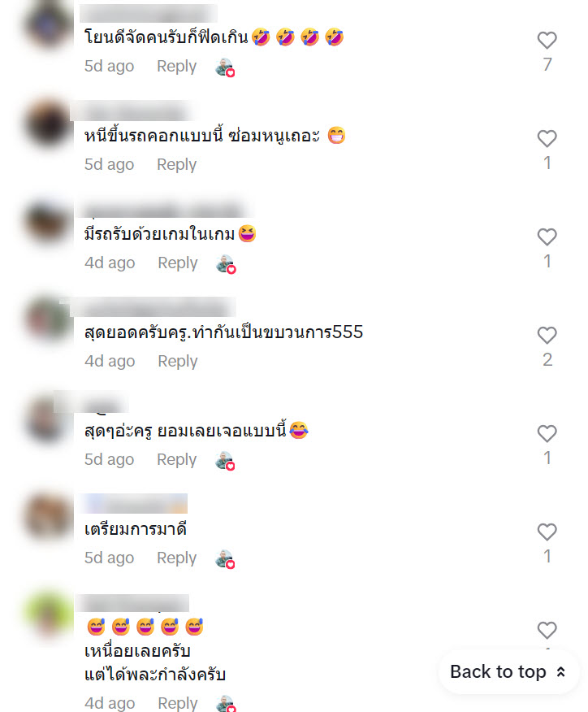588x712 pixels.
Task: Click the Back to top button
Action: (x=508, y=671)
